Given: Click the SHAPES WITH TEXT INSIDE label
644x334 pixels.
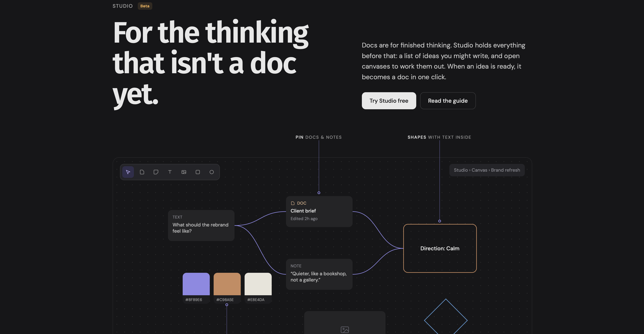Looking at the screenshot, I should 439,137.
